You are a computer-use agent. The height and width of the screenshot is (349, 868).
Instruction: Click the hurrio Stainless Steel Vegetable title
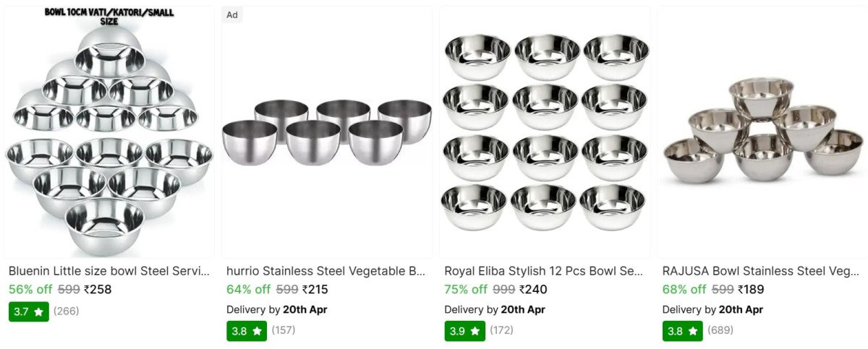point(326,271)
